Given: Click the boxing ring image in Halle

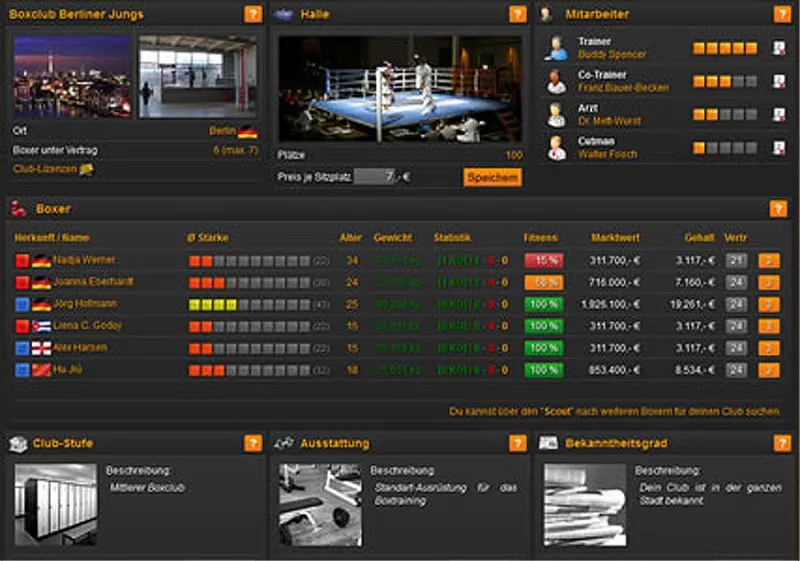Looking at the screenshot, I should [400, 89].
